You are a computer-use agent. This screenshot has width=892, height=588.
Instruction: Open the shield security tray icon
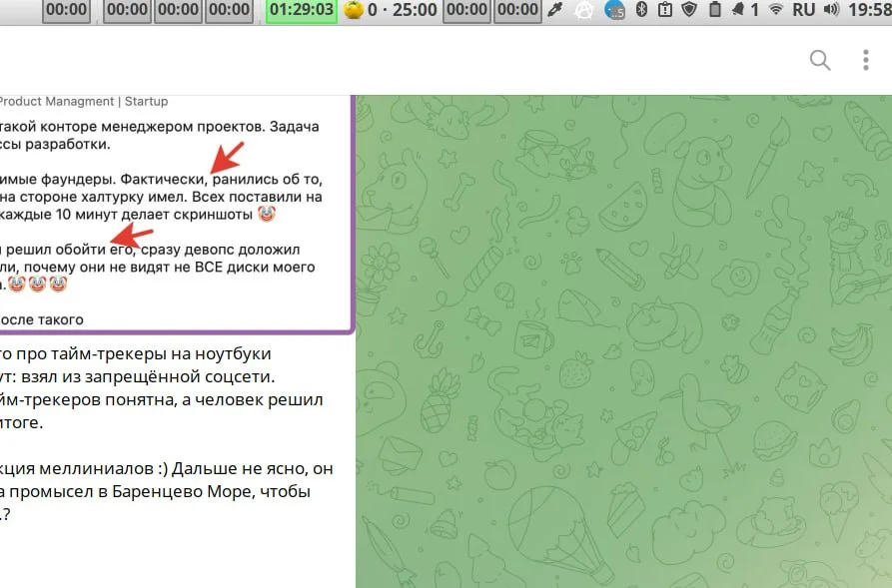(x=689, y=10)
